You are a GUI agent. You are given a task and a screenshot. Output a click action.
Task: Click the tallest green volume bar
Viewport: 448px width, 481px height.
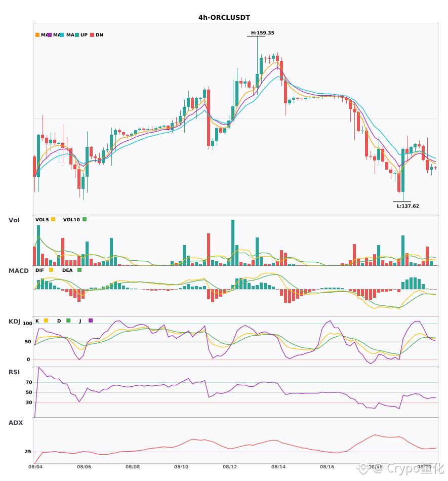[x=233, y=243]
